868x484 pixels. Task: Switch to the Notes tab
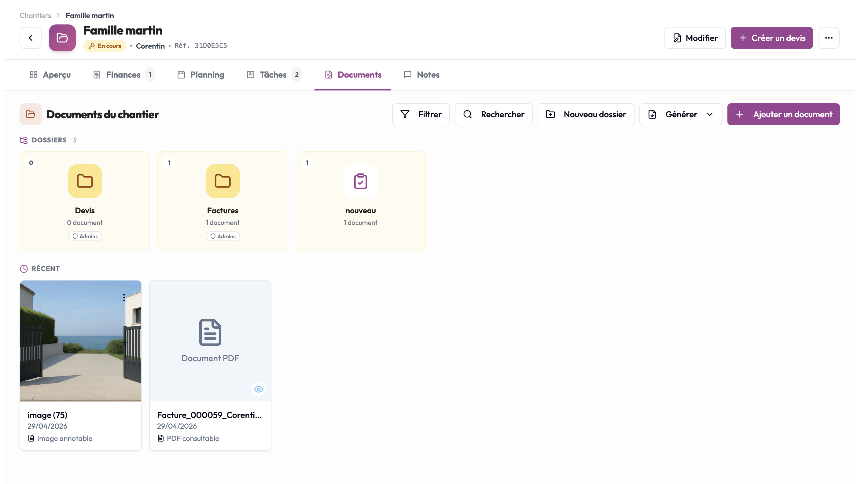click(x=421, y=75)
